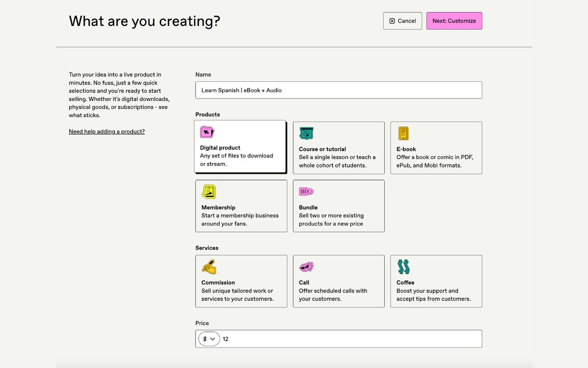Select the Commission service type
Image resolution: width=588 pixels, height=368 pixels.
pos(241,281)
